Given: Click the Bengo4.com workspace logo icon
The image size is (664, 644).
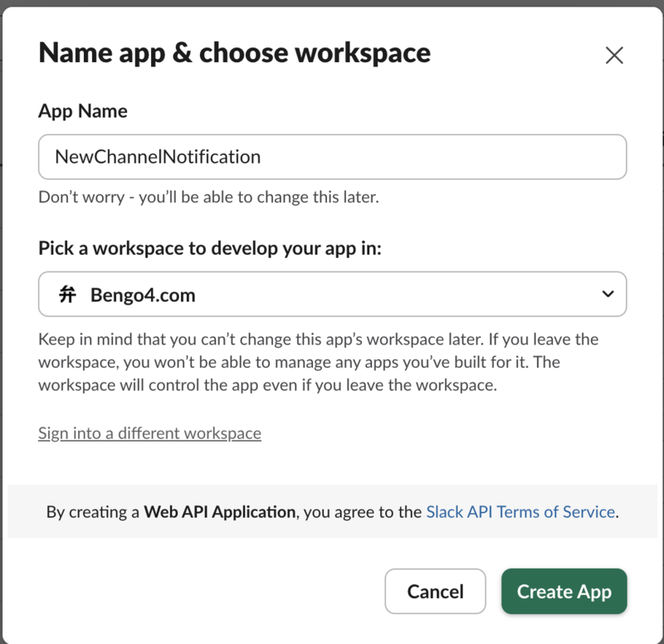Looking at the screenshot, I should [67, 295].
